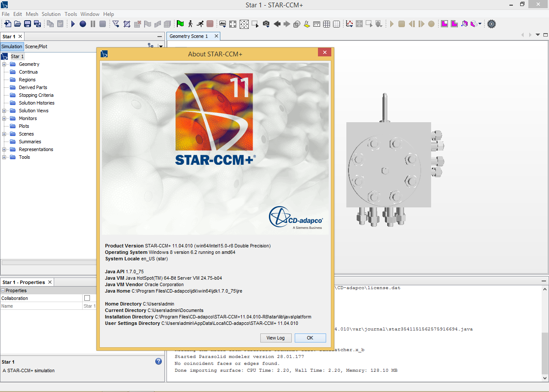Viewport: 549px width, 392px height.
Task: Expand the Tools tree node
Action: point(4,157)
